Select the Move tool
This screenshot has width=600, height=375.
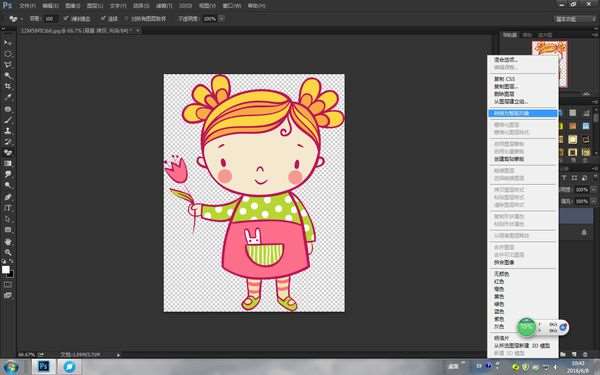point(8,42)
